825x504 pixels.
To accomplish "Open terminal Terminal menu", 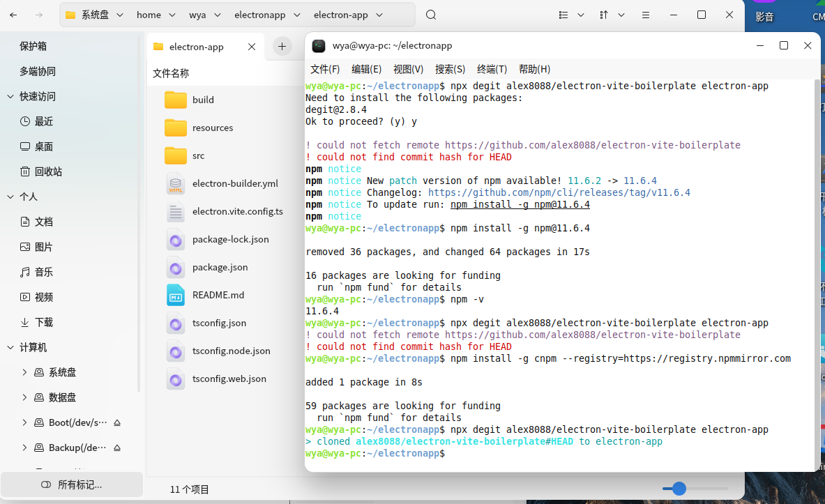I will pyautogui.click(x=492, y=69).
